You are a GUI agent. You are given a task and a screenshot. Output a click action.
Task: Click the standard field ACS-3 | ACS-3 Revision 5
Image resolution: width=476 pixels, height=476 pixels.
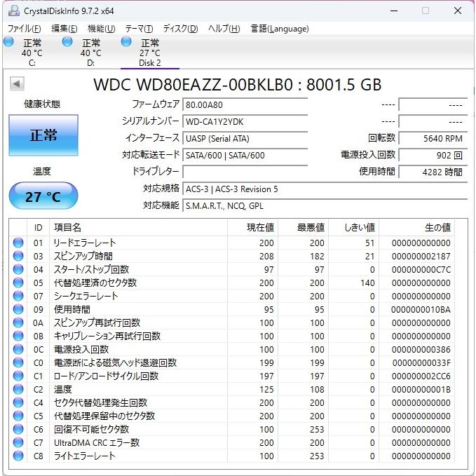(x=325, y=189)
